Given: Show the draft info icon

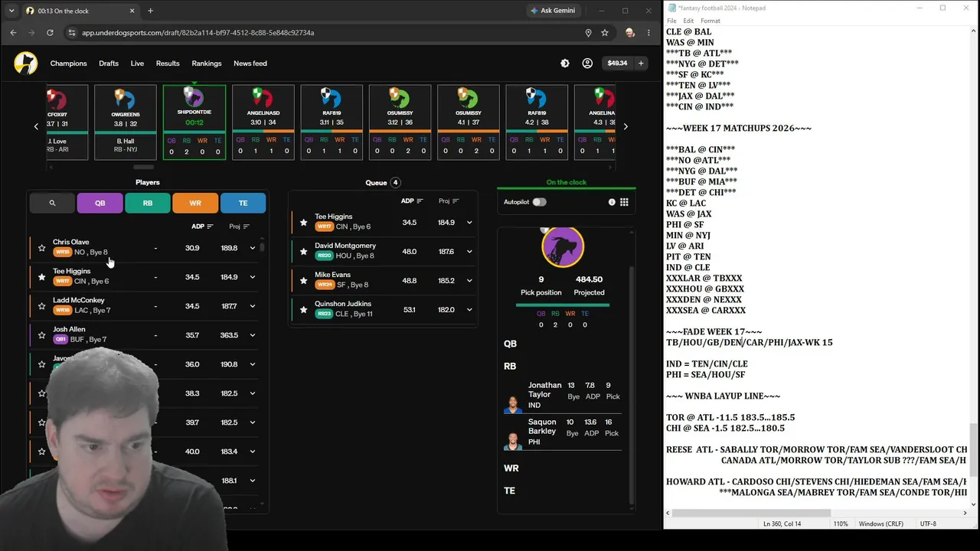Looking at the screenshot, I should [612, 202].
